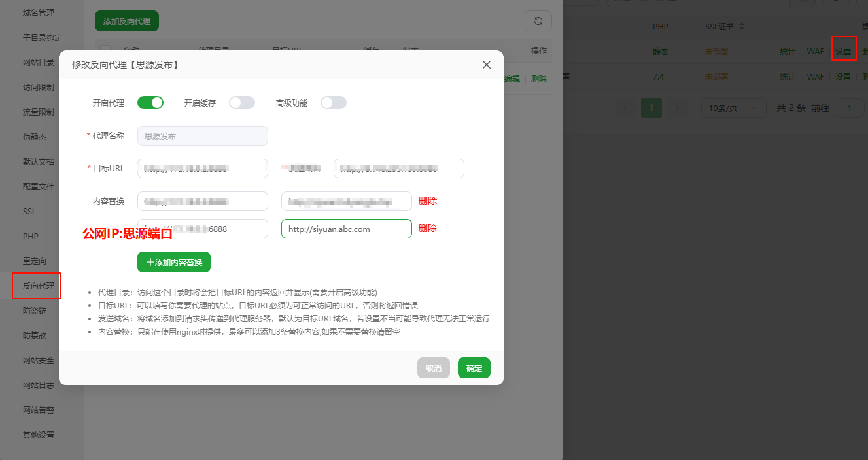Viewport: 868px width, 460px height.
Task: Click the http://siyuan.abc.com input field
Action: coord(347,229)
